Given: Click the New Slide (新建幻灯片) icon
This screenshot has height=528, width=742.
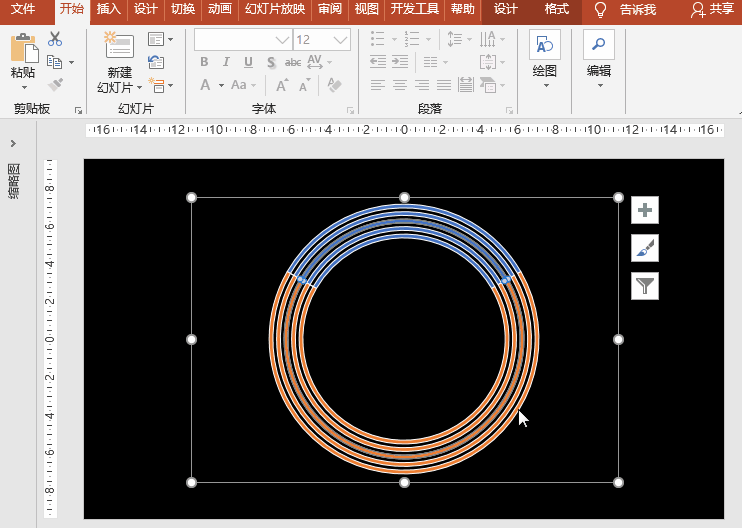Looking at the screenshot, I should click(119, 47).
